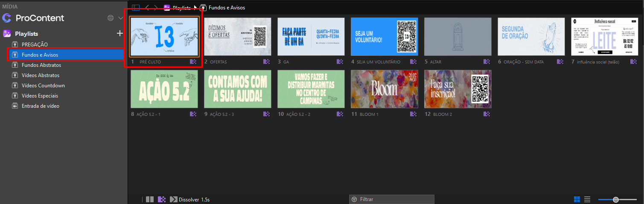Click transition icon under OFERTAS
Image resolution: width=644 pixels, height=204 pixels.
pos(267,62)
